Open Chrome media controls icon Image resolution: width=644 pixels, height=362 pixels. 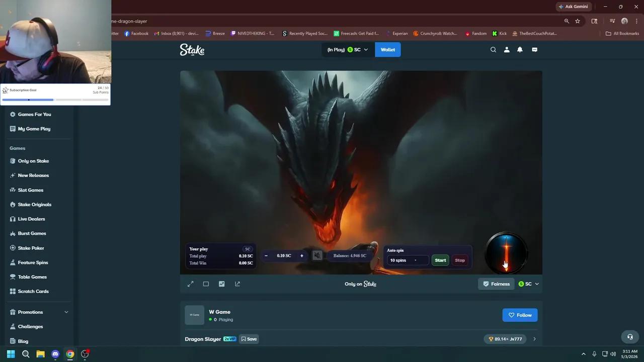(612, 21)
